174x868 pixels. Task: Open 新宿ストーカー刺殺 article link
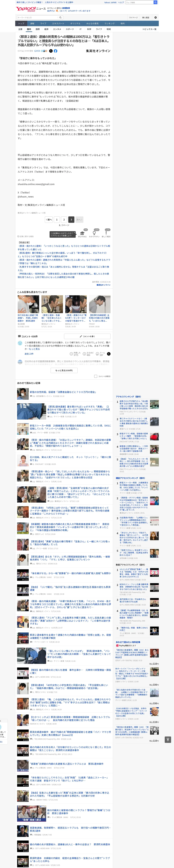(x=70, y=427)
